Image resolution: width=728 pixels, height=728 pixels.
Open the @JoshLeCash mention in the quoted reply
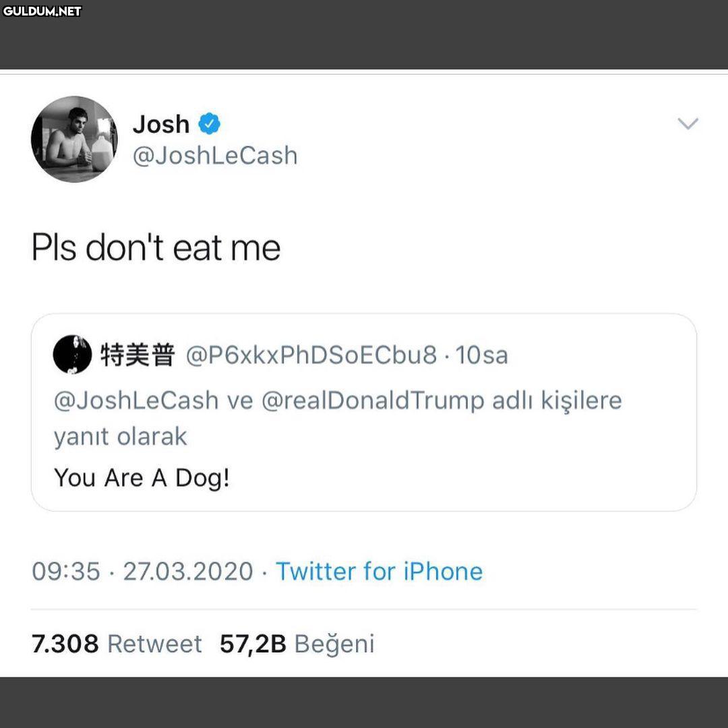click(x=136, y=400)
